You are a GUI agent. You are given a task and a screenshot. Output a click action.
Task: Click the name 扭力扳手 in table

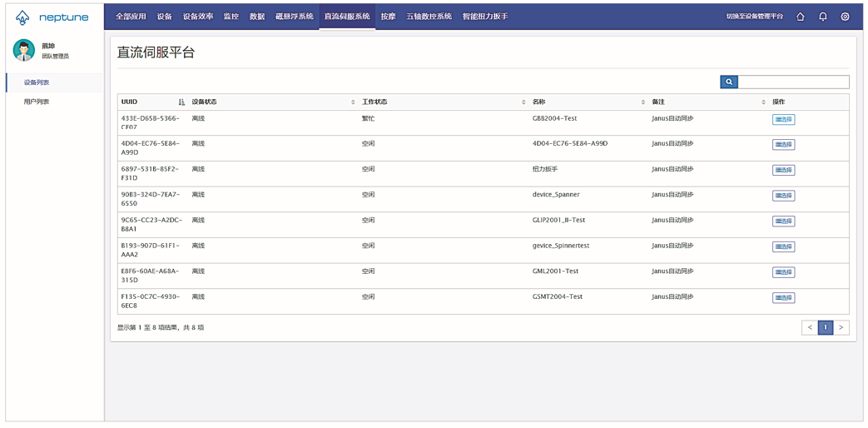545,169
